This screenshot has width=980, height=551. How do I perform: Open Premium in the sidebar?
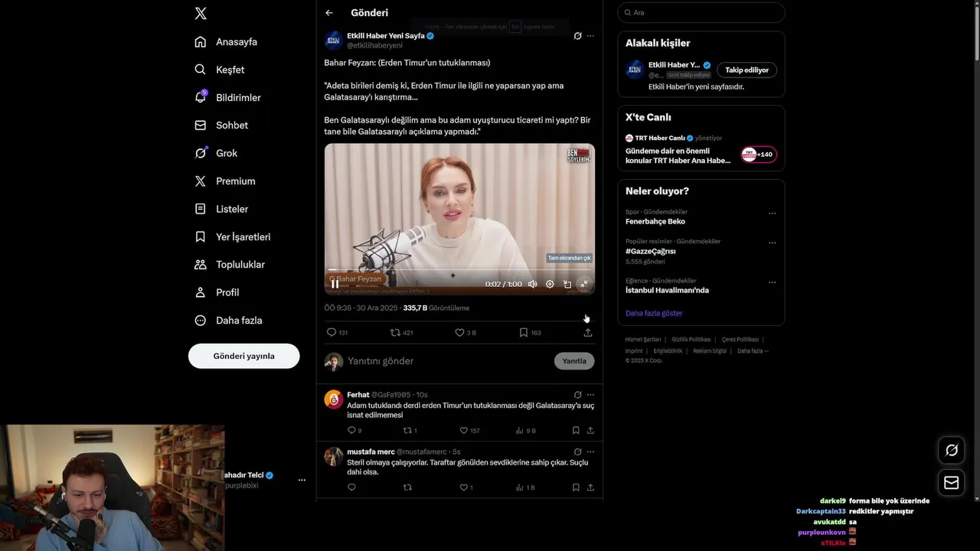pyautogui.click(x=225, y=181)
